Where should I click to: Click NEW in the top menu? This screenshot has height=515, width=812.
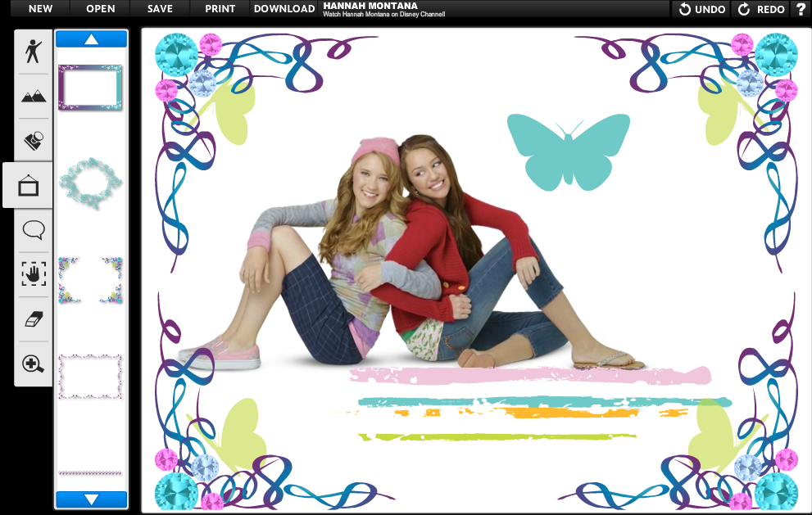pyautogui.click(x=40, y=9)
